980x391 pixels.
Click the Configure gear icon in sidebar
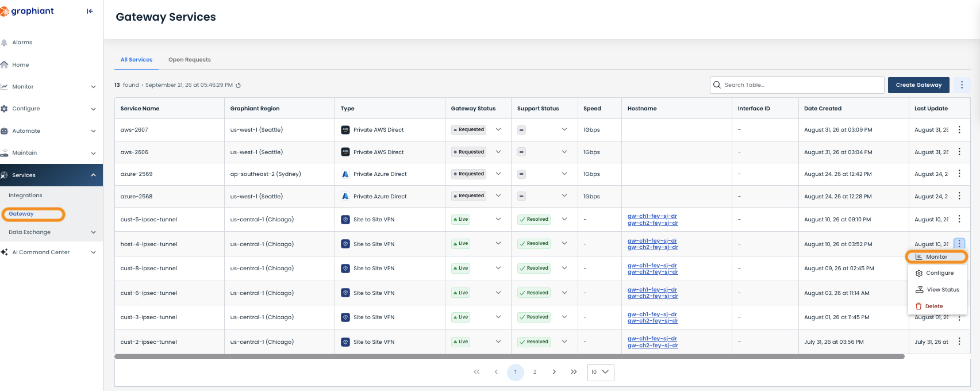tap(4, 109)
